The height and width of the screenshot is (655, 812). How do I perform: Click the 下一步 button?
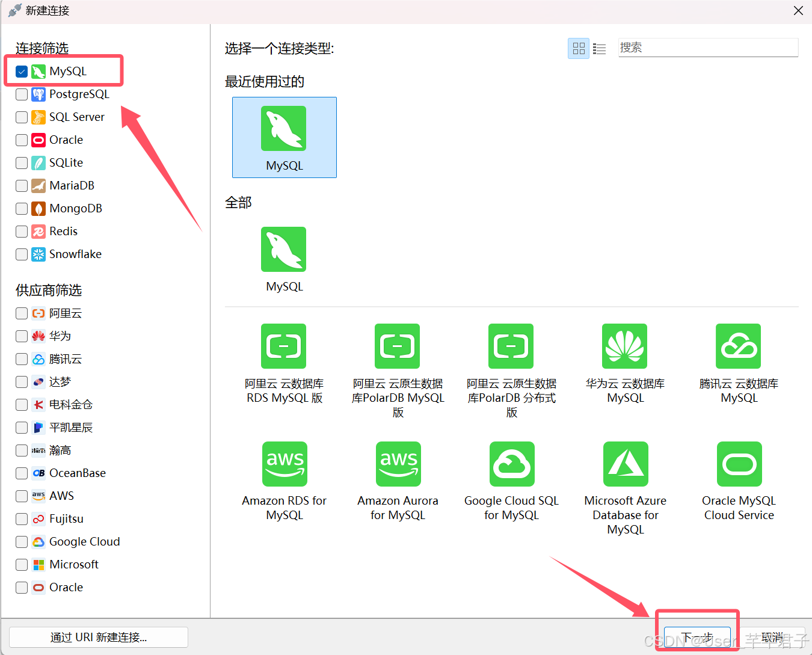697,637
